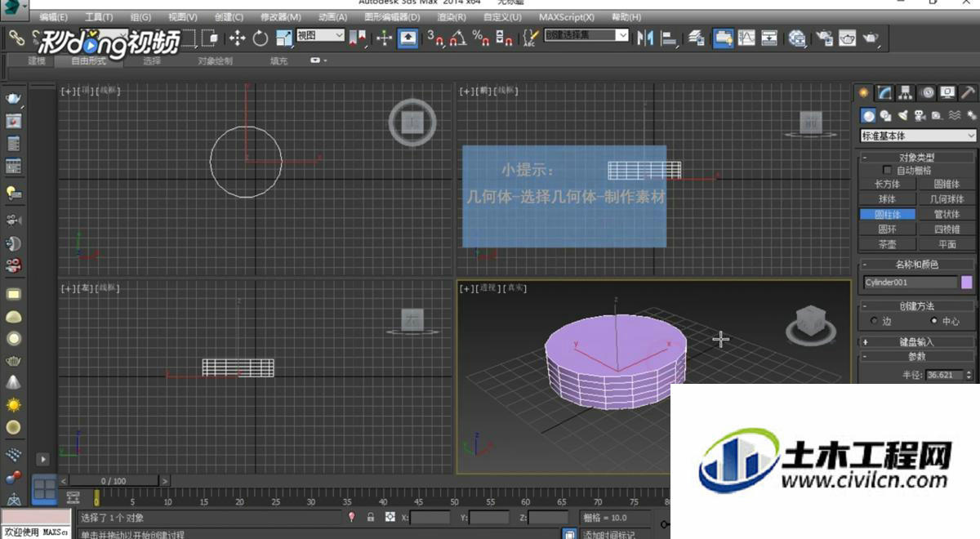Click the 管状体 tube button
This screenshot has width=980, height=539.
click(x=947, y=215)
